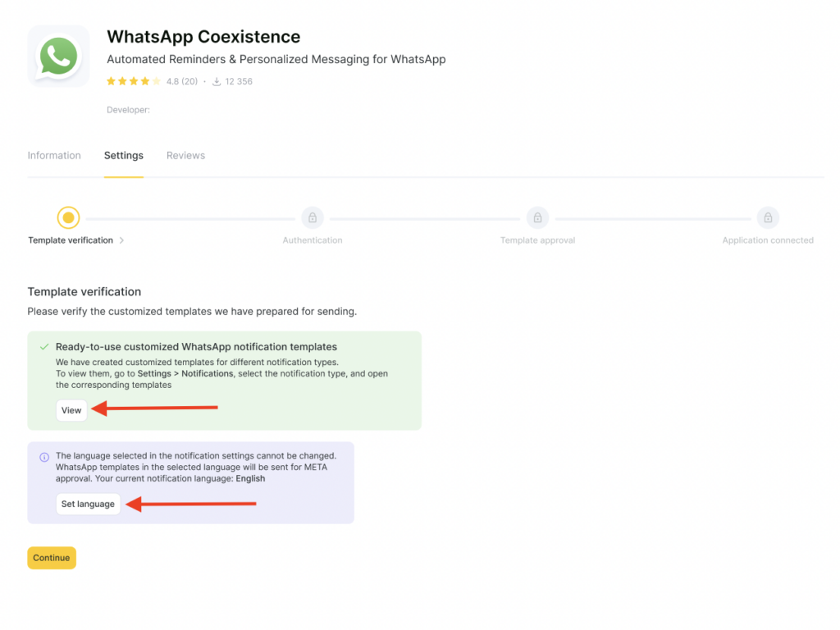840x630 pixels.
Task: Click the green checkmark icon
Action: point(44,347)
